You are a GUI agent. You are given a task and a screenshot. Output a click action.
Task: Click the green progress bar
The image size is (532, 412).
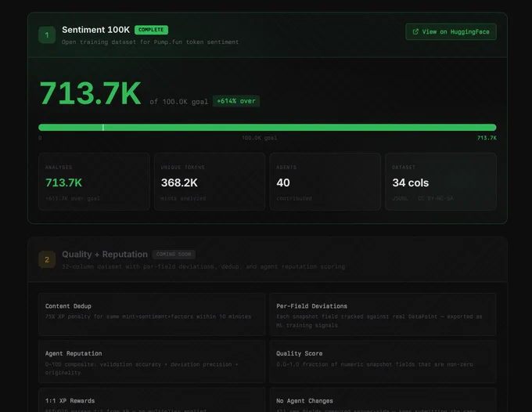[268, 128]
